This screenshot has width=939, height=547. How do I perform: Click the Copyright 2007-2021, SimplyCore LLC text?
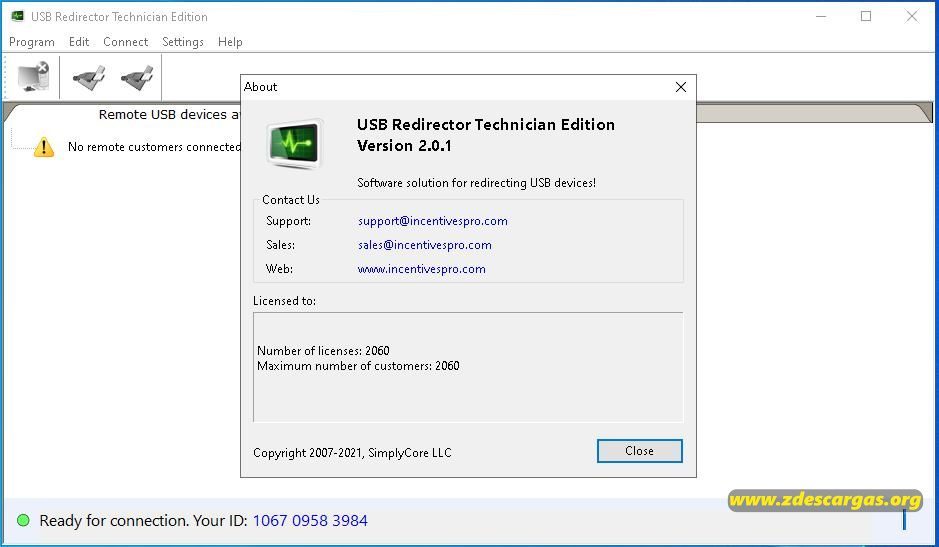click(352, 453)
